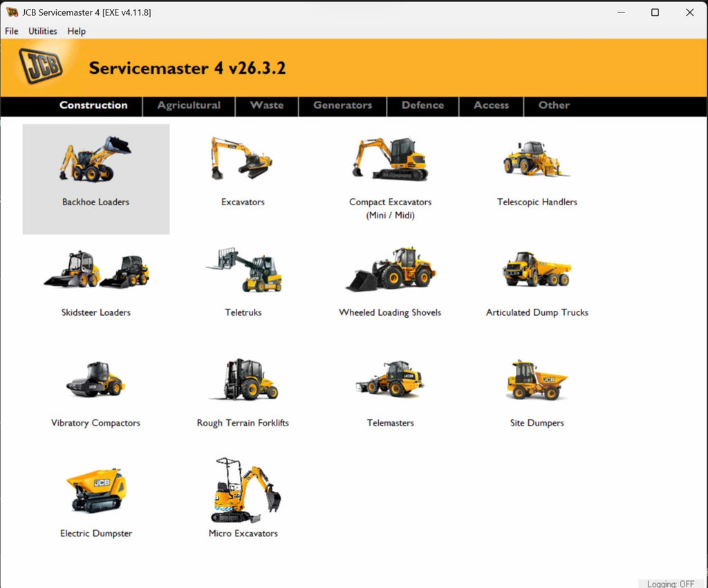Screen dimensions: 708x588
Task: Click the Rough Terrain Forklifts label
Action: tap(243, 423)
